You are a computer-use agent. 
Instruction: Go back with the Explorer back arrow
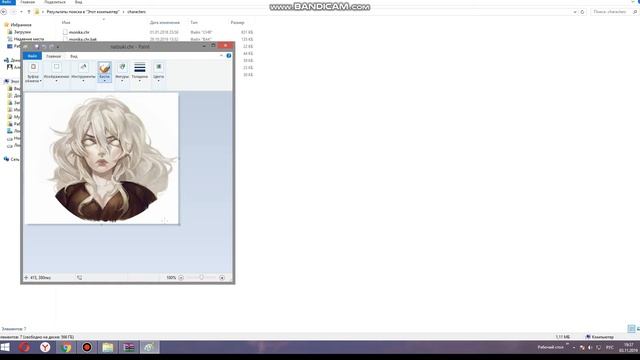coord(4,12)
